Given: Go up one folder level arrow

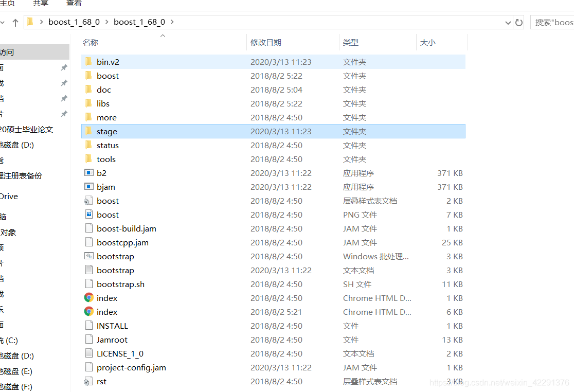Looking at the screenshot, I should pyautogui.click(x=15, y=22).
